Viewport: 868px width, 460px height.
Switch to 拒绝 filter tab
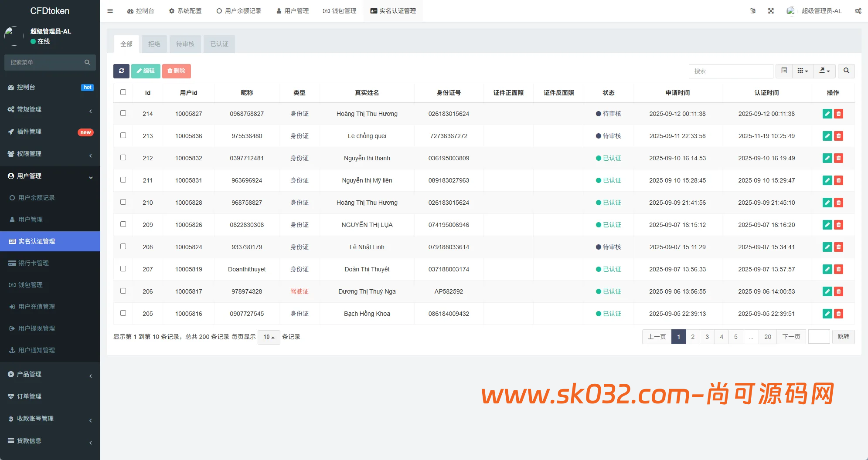pos(154,44)
